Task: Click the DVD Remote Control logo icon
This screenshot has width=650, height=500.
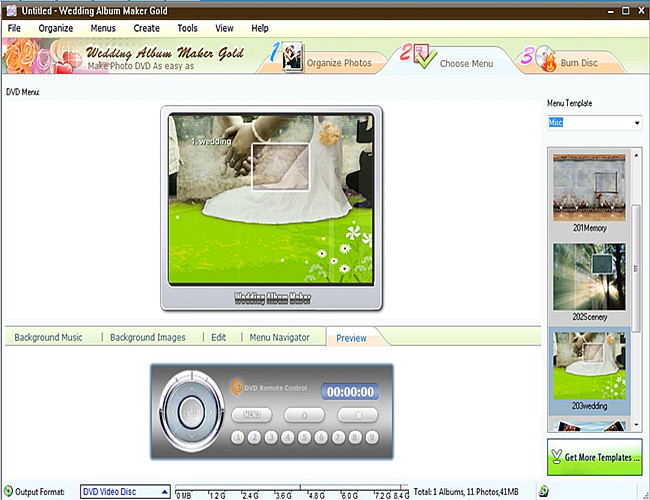Action: [237, 387]
